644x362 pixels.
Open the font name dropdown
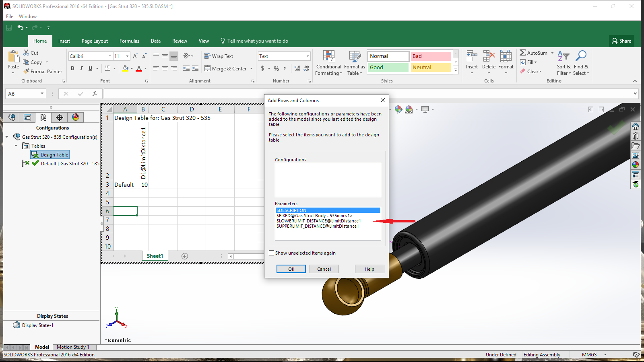(x=110, y=56)
